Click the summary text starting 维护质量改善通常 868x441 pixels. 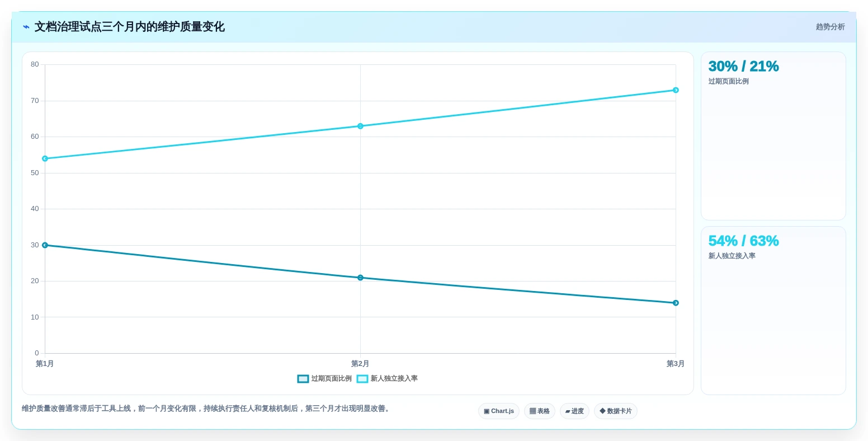(207, 409)
